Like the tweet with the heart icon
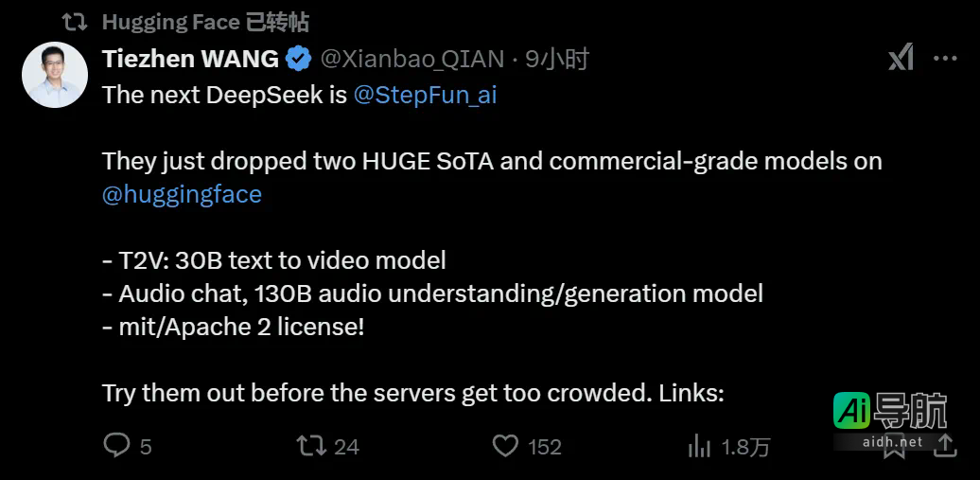This screenshot has height=480, width=980. 506,445
